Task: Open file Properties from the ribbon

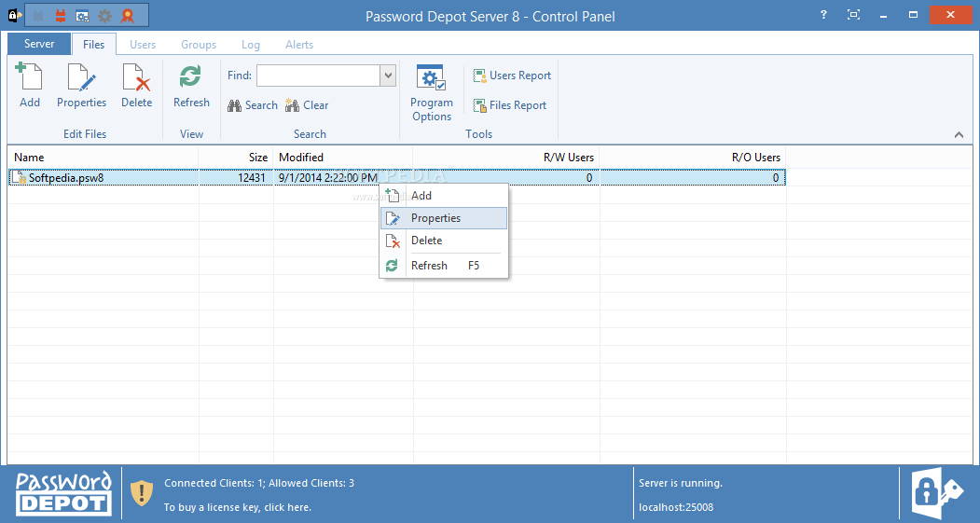Action: (x=82, y=86)
